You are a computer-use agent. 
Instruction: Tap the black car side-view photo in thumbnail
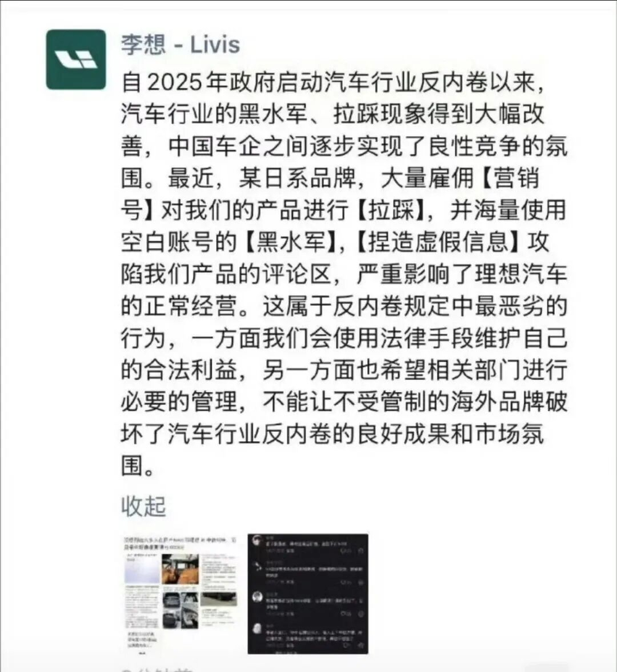[218, 599]
